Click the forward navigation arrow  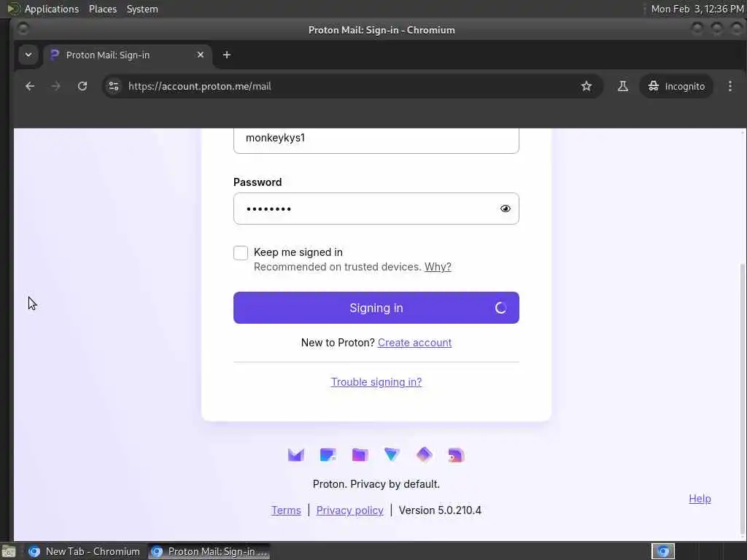click(x=55, y=86)
